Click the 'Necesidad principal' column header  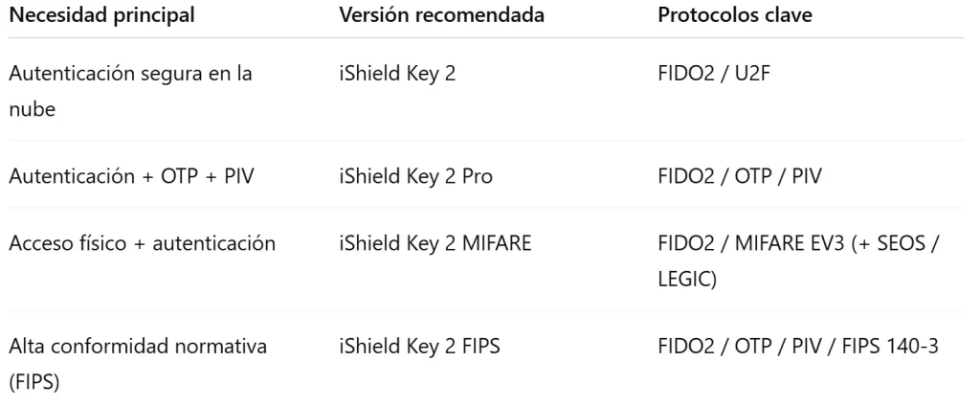(101, 15)
